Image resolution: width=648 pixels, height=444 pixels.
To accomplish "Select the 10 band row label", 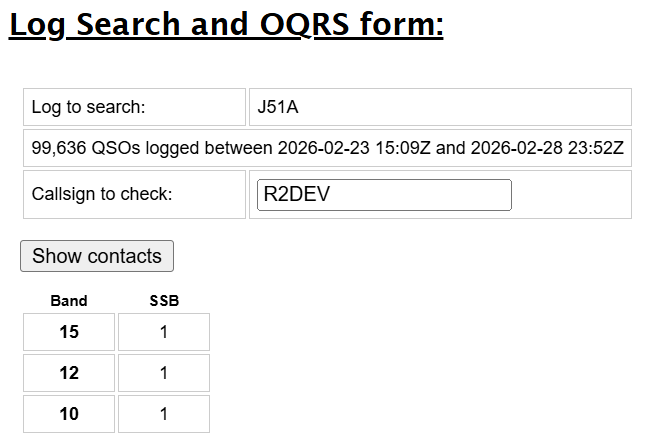I will [69, 413].
